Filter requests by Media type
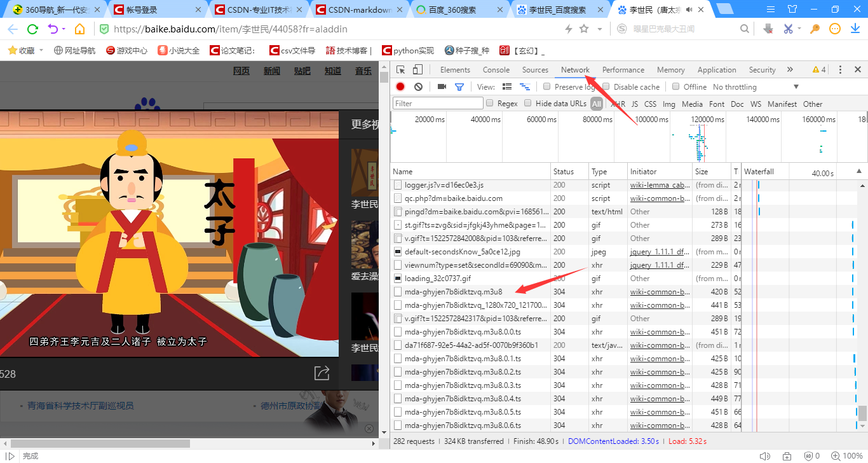Screen dimensions: 868x463 point(692,104)
